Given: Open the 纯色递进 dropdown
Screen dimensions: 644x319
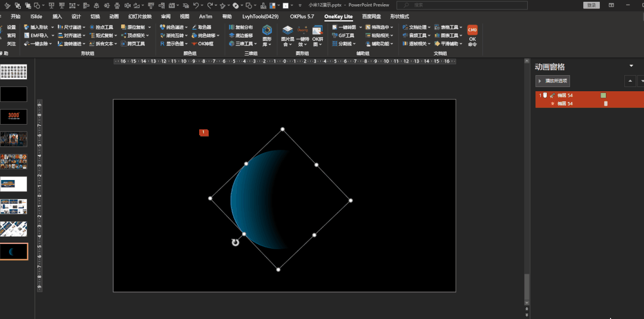Looking at the screenshot, I should point(187,27).
